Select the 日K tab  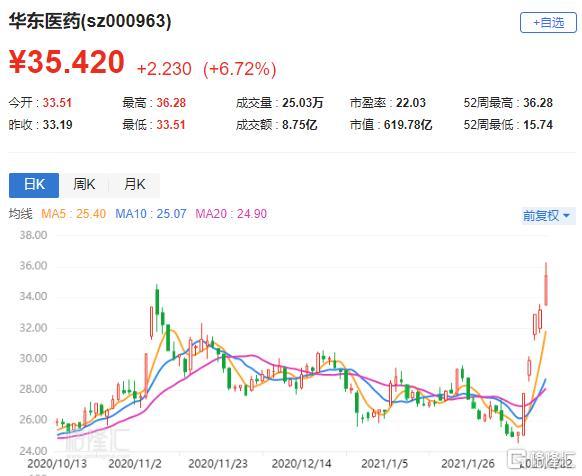tap(34, 185)
